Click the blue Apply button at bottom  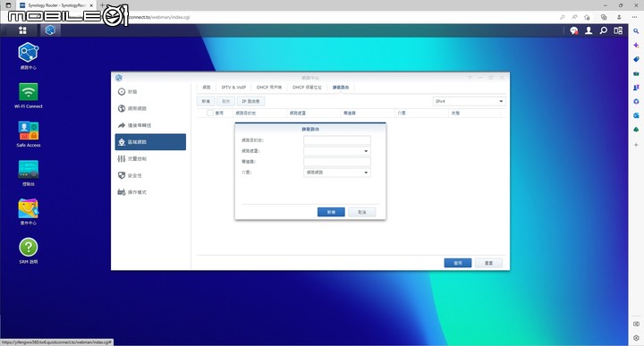tap(458, 263)
